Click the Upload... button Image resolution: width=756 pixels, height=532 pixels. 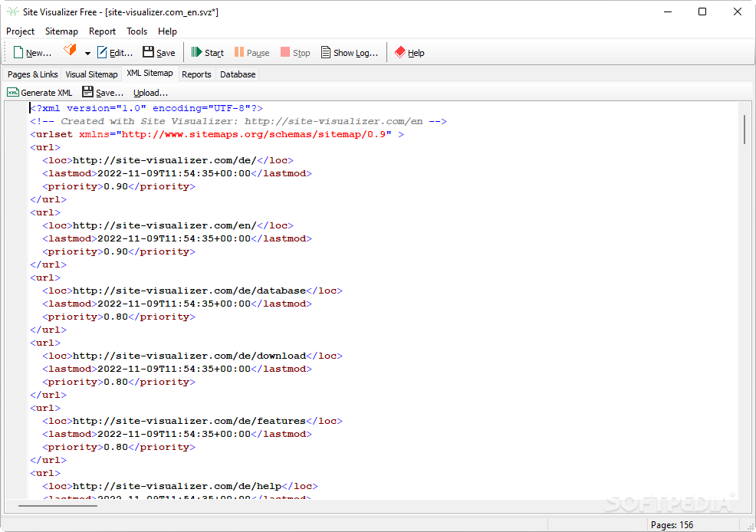[150, 93]
